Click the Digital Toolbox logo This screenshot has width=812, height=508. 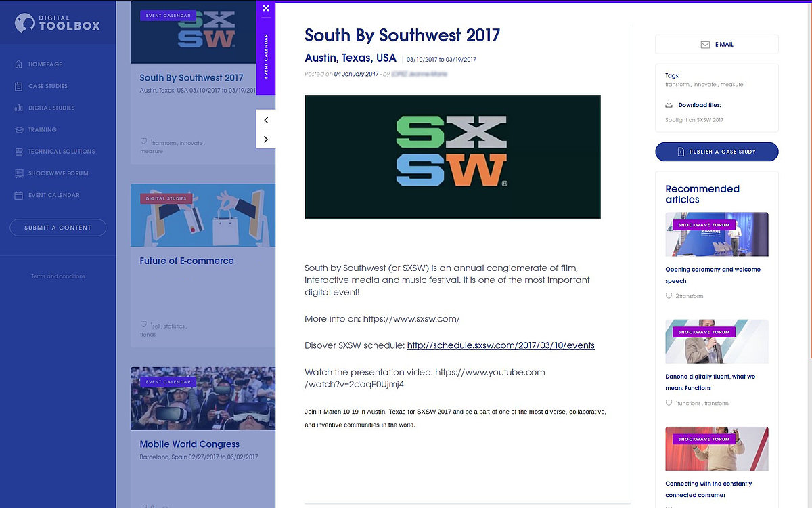[58, 23]
